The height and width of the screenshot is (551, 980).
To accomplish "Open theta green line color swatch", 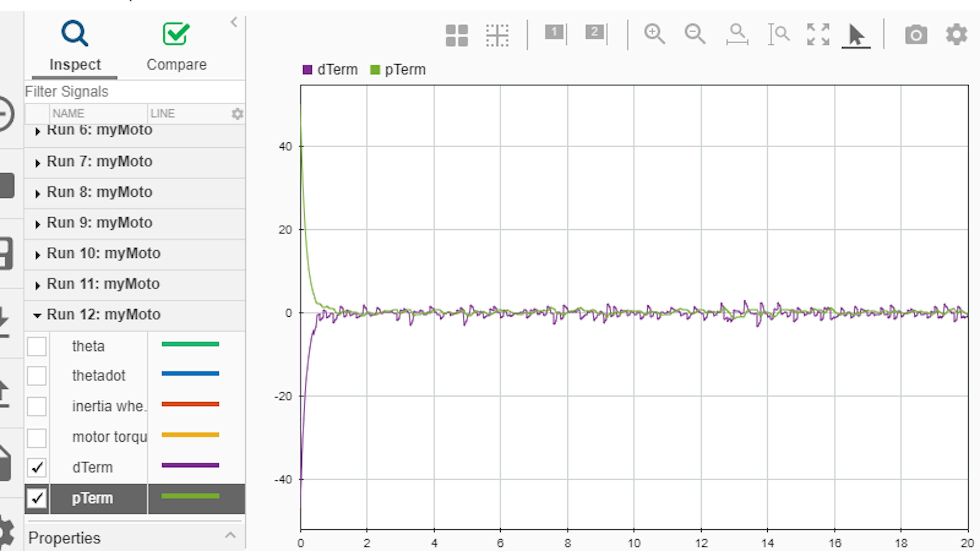I will coord(190,344).
